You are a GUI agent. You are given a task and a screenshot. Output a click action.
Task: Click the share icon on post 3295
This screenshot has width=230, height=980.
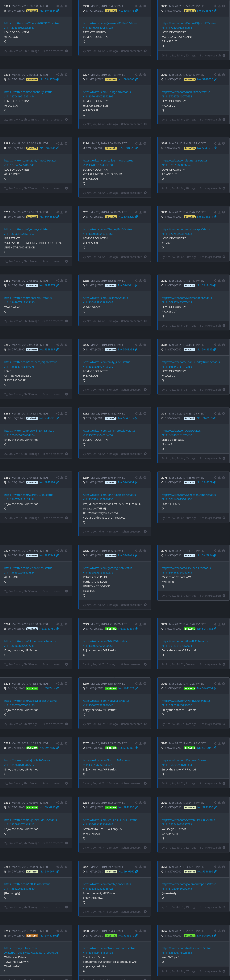click(57, 143)
